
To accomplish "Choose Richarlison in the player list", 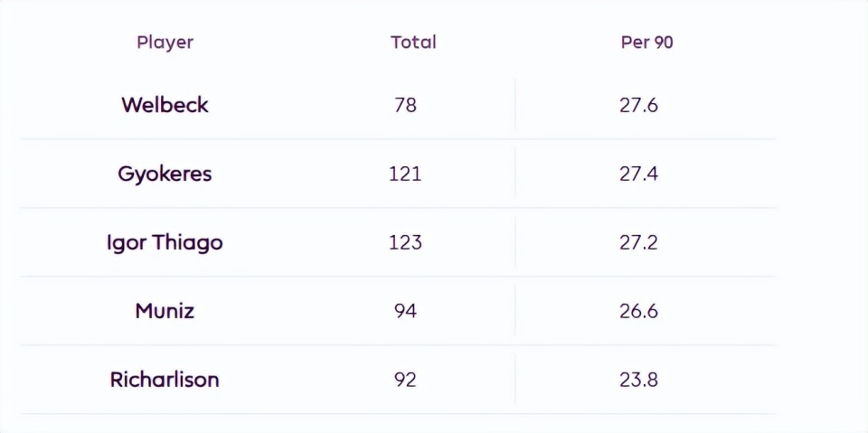I will coord(165,380).
